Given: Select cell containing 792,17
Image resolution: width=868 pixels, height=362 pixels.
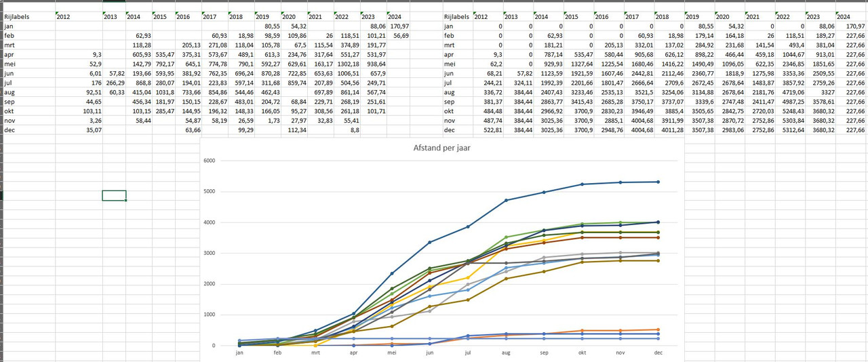Looking at the screenshot, I should click(x=164, y=64).
